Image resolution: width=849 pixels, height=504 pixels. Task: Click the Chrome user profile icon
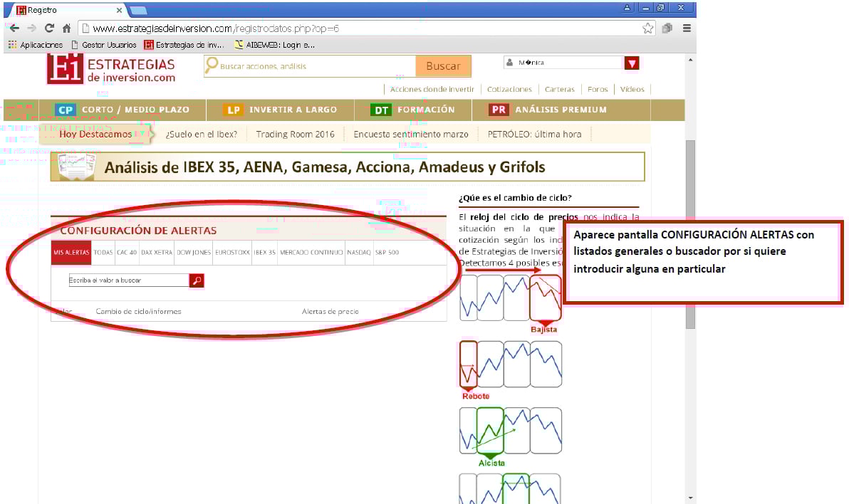[627, 8]
